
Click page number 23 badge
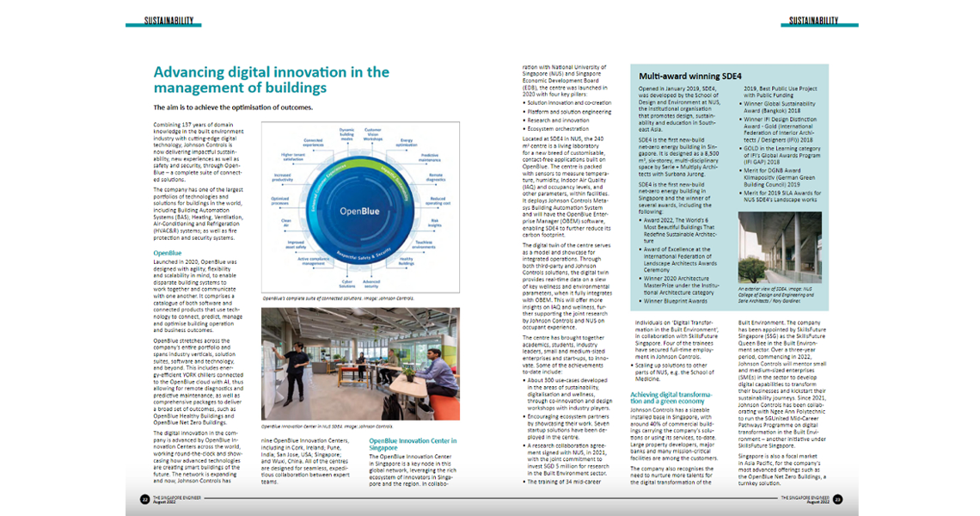(x=837, y=499)
